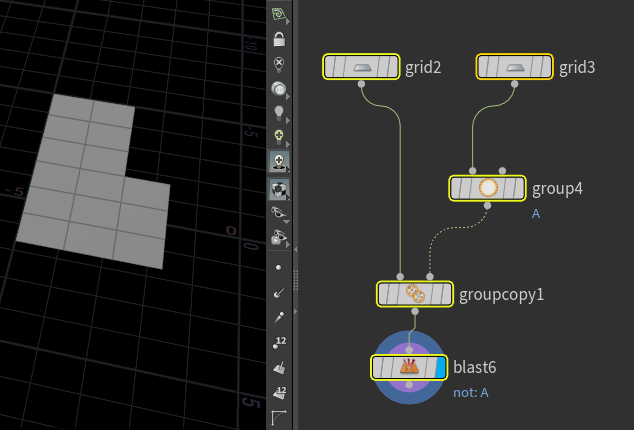Click the second input connector of groupcopy1
The width and height of the screenshot is (634, 430).
pos(430,277)
